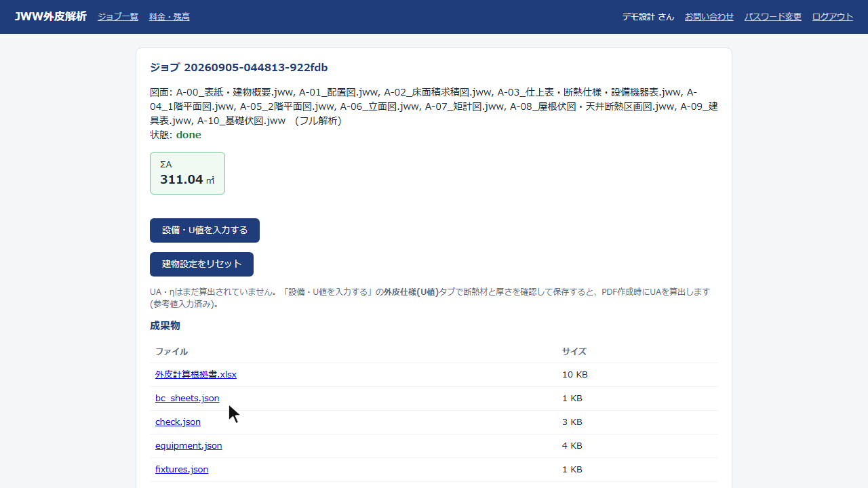Click the 設備・U値を入力する button
868x488 pixels.
(205, 230)
